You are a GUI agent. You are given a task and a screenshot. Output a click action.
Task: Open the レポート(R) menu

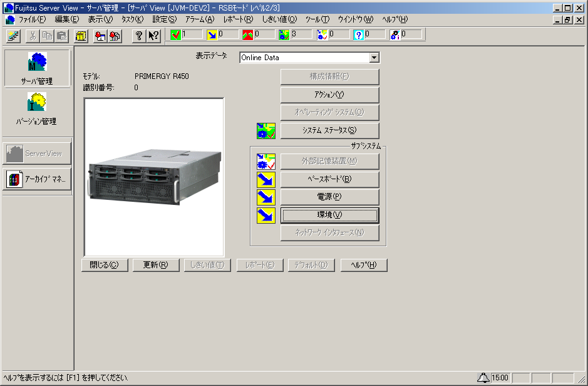[238, 19]
